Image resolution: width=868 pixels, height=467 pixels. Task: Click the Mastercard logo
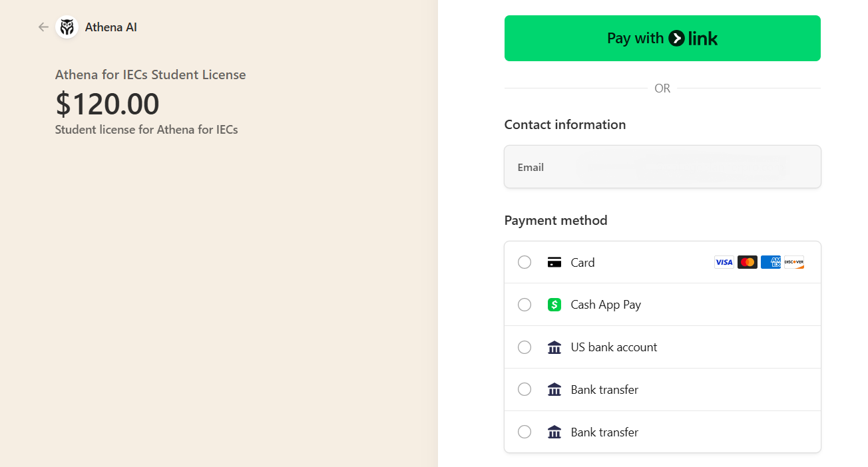point(747,262)
